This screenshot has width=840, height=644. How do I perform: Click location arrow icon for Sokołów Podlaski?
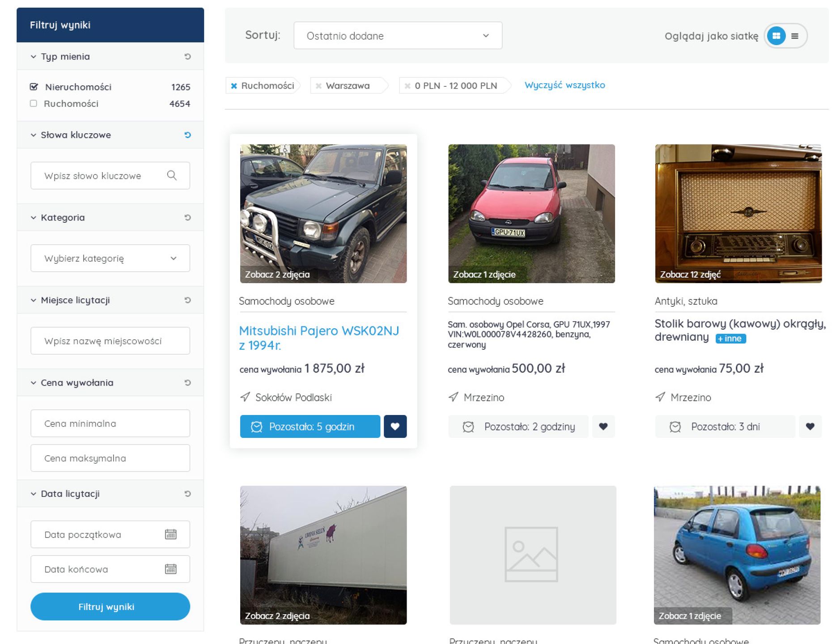(x=245, y=397)
